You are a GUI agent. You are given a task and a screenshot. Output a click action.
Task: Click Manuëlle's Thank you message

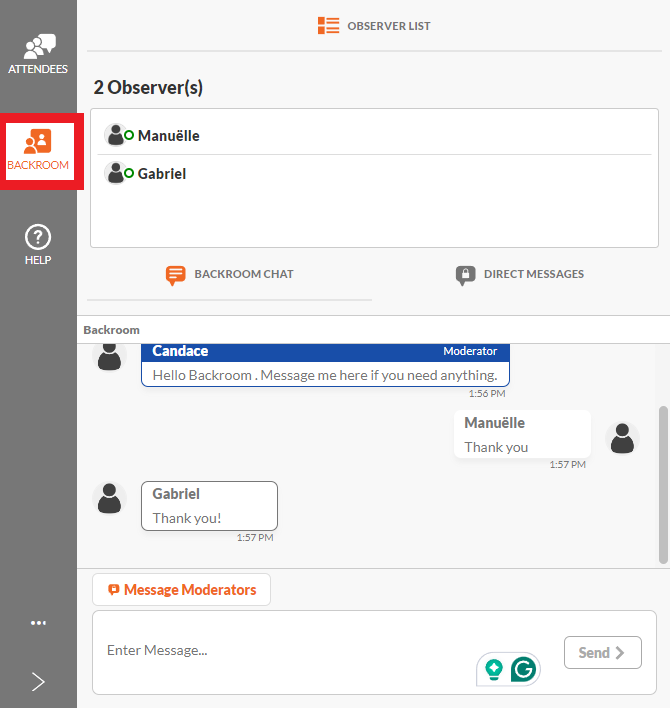522,434
